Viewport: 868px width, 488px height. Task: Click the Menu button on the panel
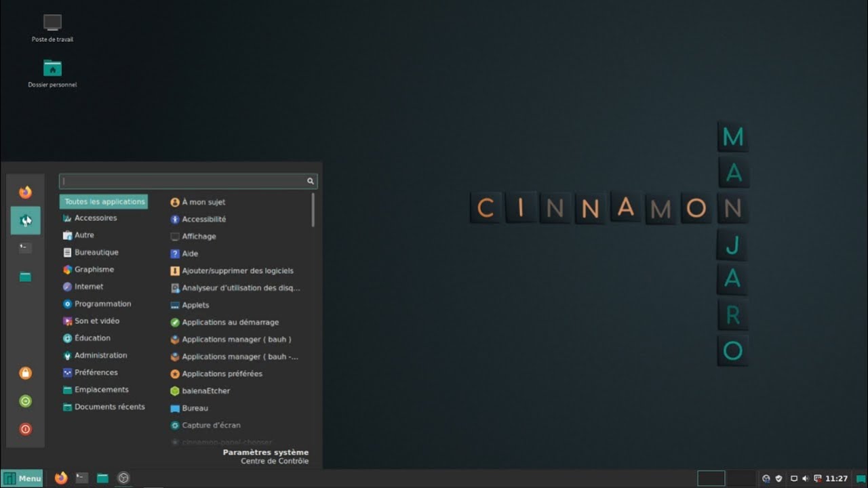(x=22, y=479)
